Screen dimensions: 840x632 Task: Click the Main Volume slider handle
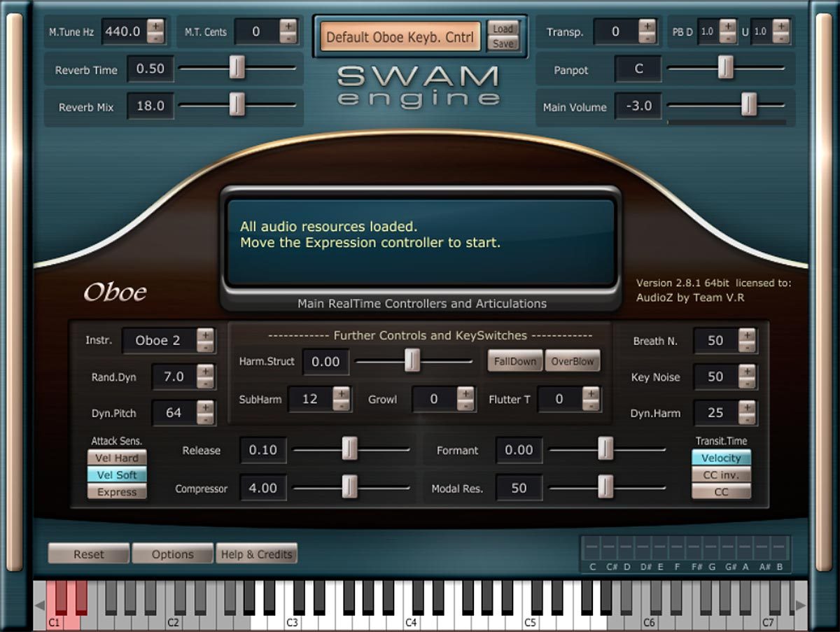pyautogui.click(x=749, y=105)
